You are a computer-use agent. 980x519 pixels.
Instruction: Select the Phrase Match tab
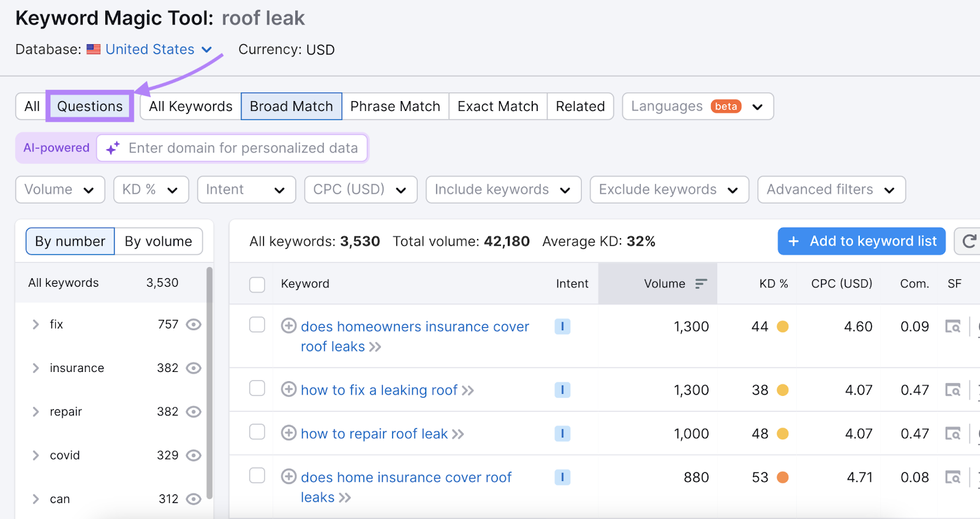[395, 107]
